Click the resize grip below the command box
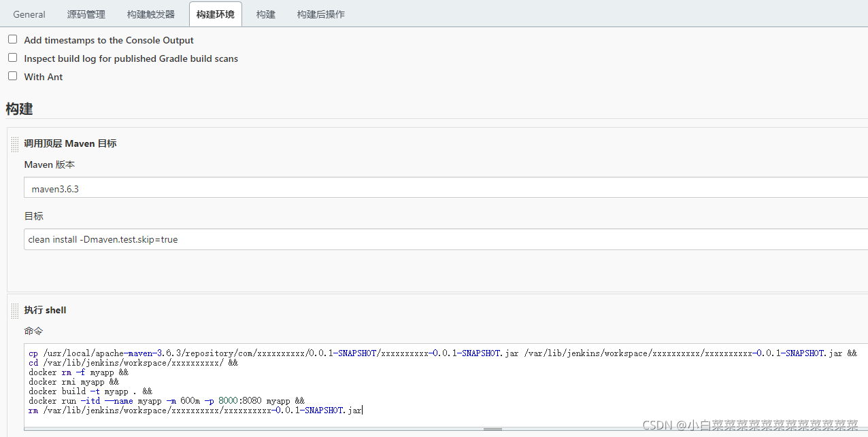The image size is (868, 437). (493, 429)
